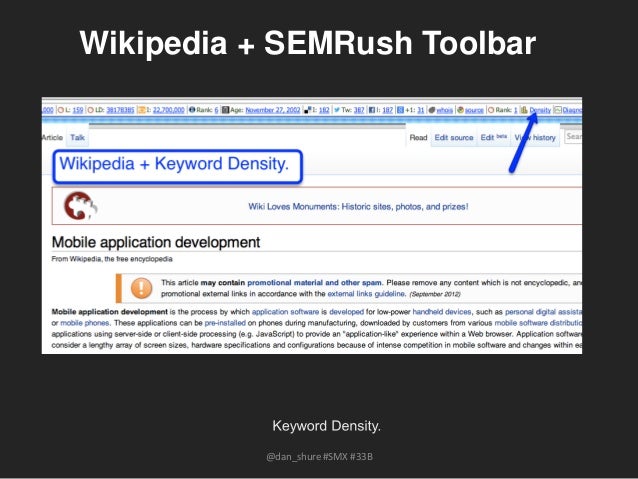Click the Mobile application development heading
Viewport: 638px width, 479px height.
156,242
